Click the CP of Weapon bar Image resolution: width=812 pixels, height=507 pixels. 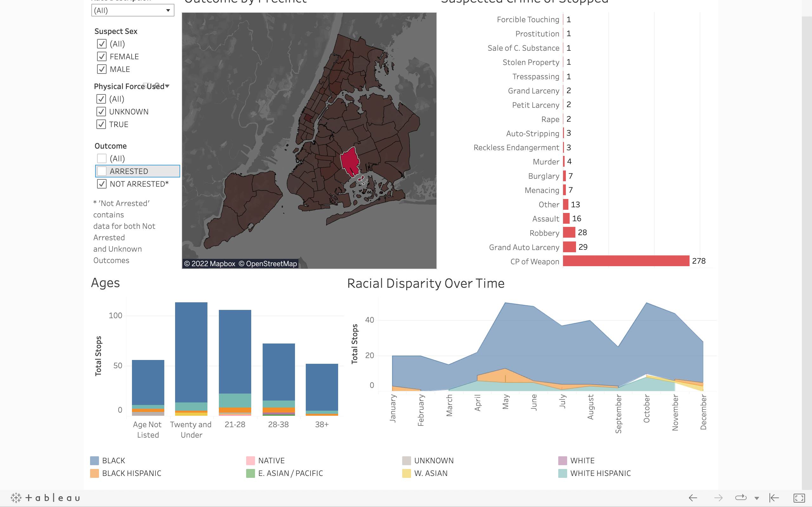(x=626, y=261)
